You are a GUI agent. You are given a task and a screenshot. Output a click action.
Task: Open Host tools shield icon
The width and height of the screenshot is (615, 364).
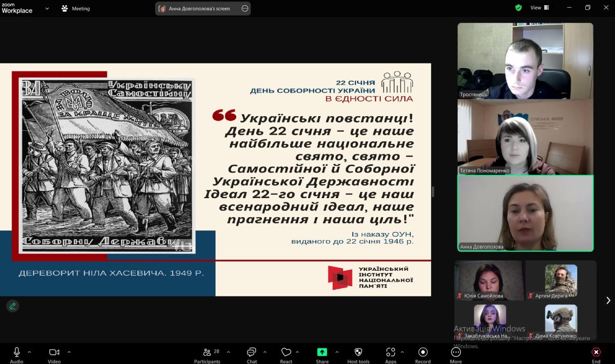(358, 353)
